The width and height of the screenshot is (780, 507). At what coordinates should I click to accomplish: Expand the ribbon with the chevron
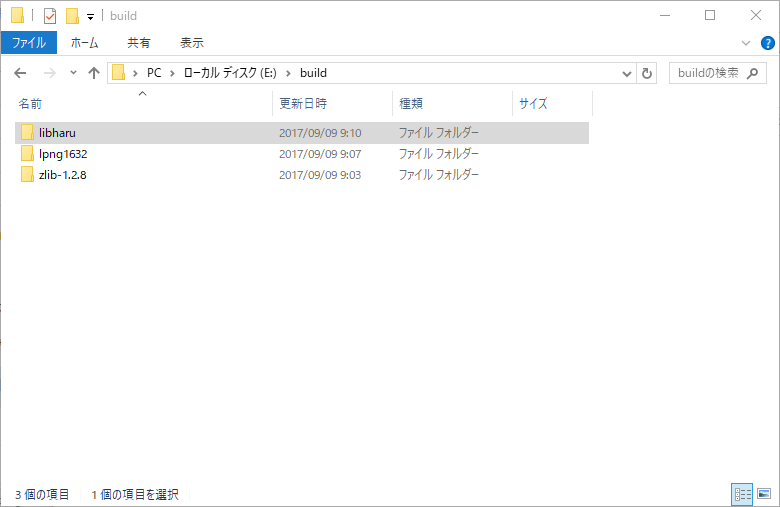pos(746,43)
